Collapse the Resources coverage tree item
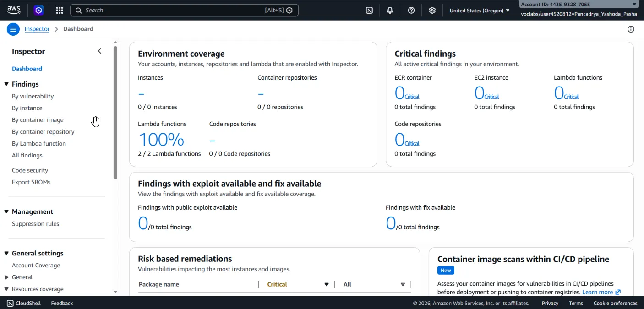The image size is (644, 309). click(x=6, y=289)
